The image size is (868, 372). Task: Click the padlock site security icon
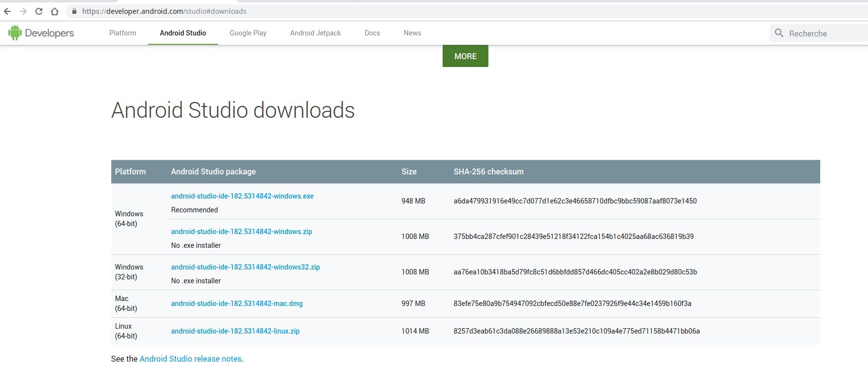[74, 11]
